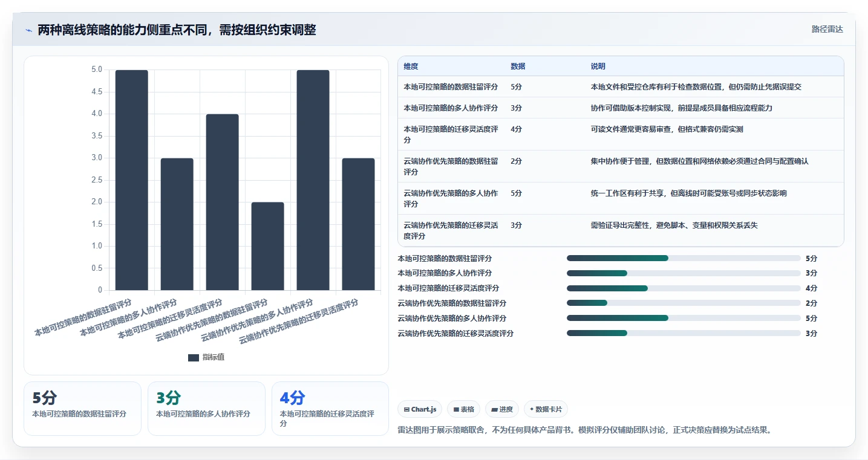Click the 3分 card for 多人协作评分

pyautogui.click(x=206, y=409)
